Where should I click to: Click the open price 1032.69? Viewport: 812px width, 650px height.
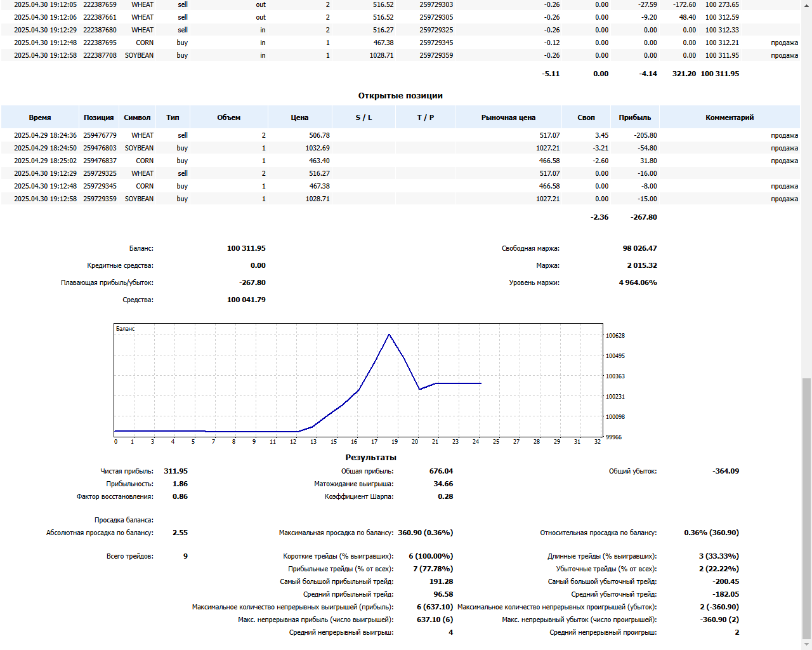tap(317, 148)
